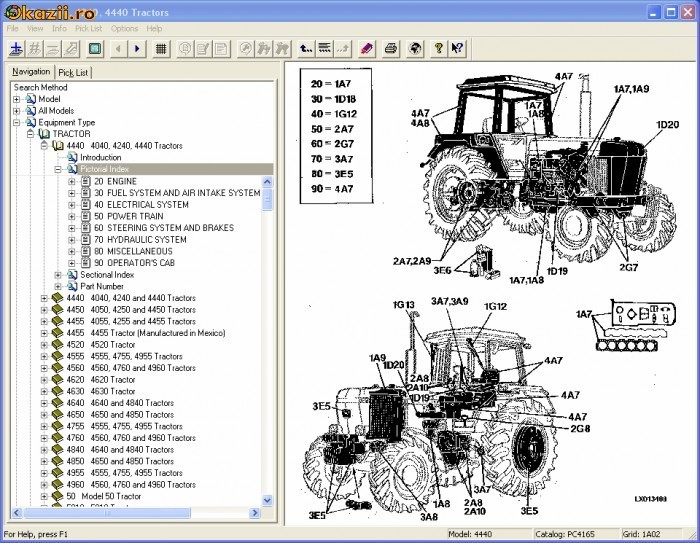Image resolution: width=700 pixels, height=543 pixels.
Task: Click the What's This pointer help icon
Action: coord(457,49)
